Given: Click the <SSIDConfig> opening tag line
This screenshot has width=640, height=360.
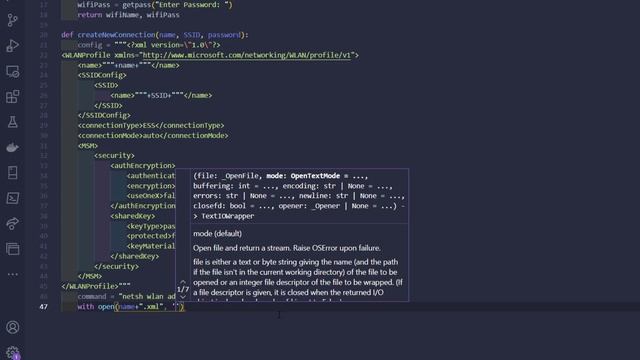Looking at the screenshot, I should click(102, 75).
